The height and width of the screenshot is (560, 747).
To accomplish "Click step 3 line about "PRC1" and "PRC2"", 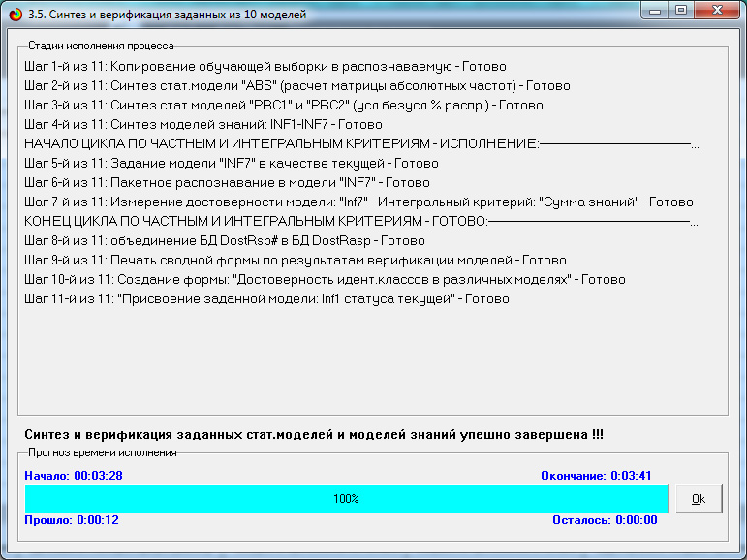I will pos(283,106).
